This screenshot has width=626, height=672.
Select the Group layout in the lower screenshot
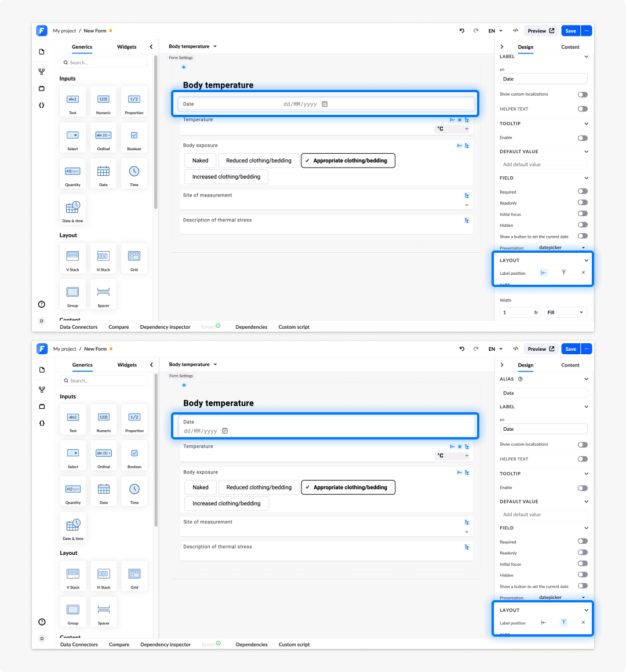[x=73, y=612]
